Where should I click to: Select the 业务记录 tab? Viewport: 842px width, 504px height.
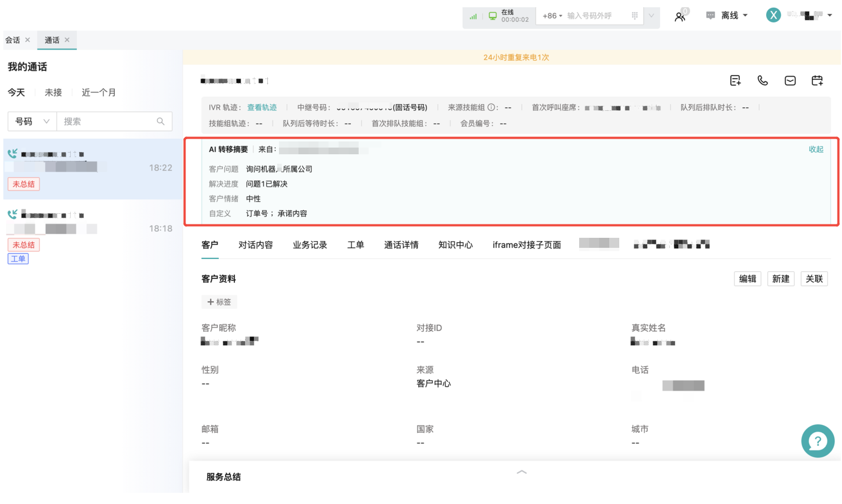[310, 245]
